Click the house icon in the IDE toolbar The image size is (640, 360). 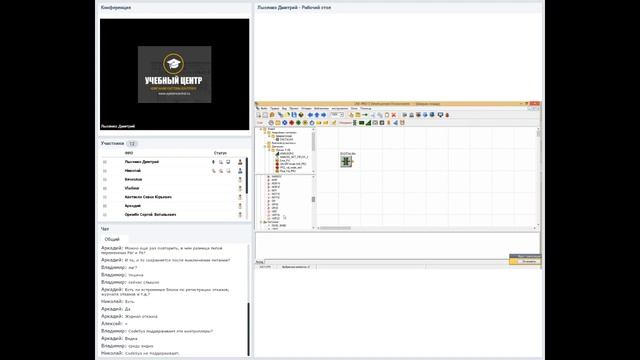click(272, 115)
